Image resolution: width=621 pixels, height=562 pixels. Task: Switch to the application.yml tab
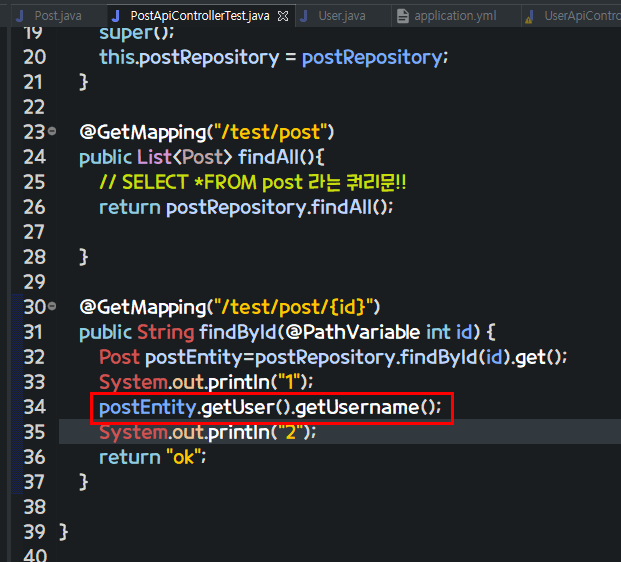455,16
